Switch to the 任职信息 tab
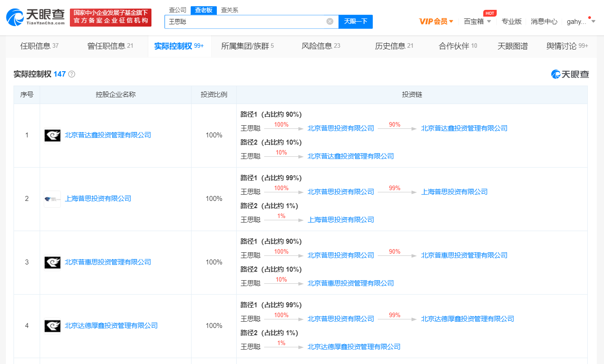The image size is (604, 364). [x=39, y=46]
